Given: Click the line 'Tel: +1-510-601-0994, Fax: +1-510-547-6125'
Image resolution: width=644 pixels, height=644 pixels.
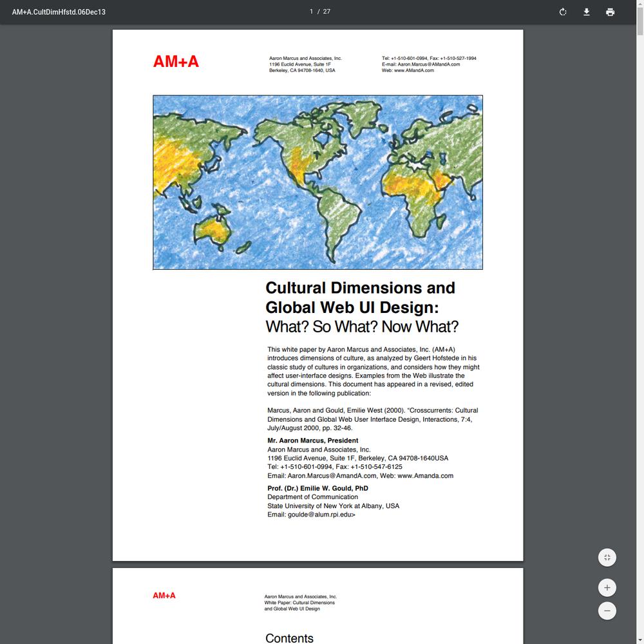Looking at the screenshot, I should (335, 467).
